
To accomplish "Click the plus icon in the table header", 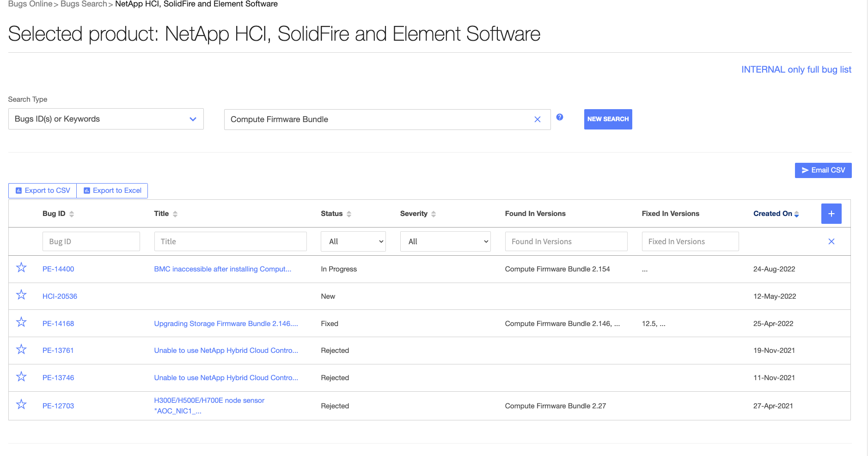I will coord(831,213).
